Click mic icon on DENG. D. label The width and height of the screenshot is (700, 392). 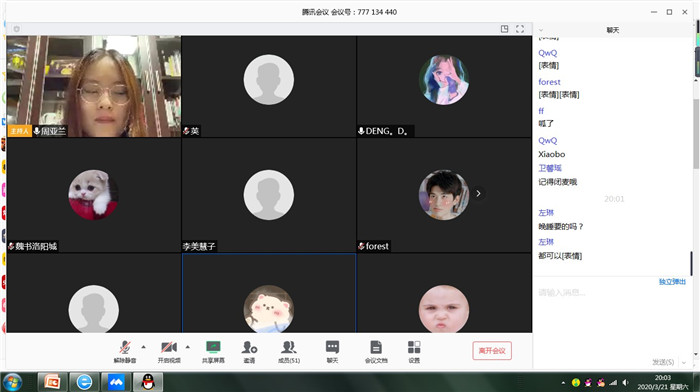point(361,131)
